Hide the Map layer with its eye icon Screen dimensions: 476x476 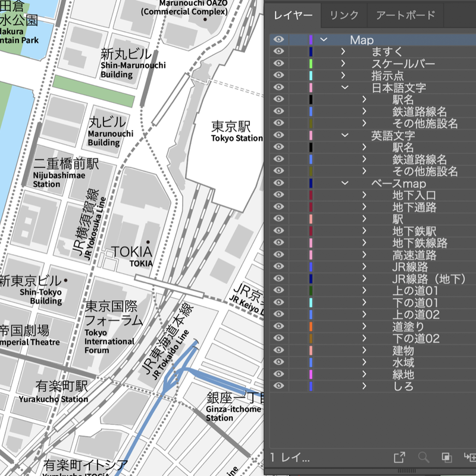[x=279, y=40]
